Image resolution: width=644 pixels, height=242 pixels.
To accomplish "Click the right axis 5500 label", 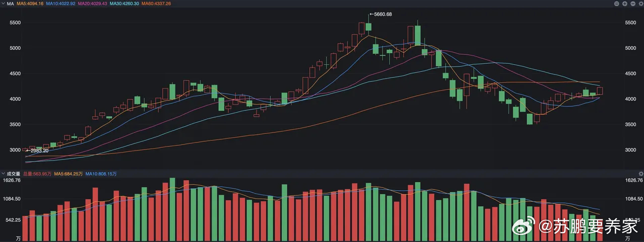I will pyautogui.click(x=630, y=23).
